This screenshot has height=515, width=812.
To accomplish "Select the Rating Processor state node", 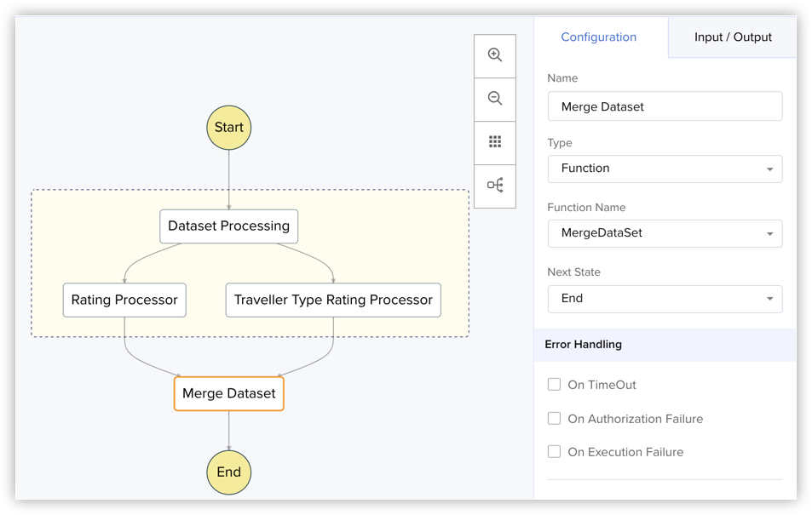I will click(x=124, y=300).
